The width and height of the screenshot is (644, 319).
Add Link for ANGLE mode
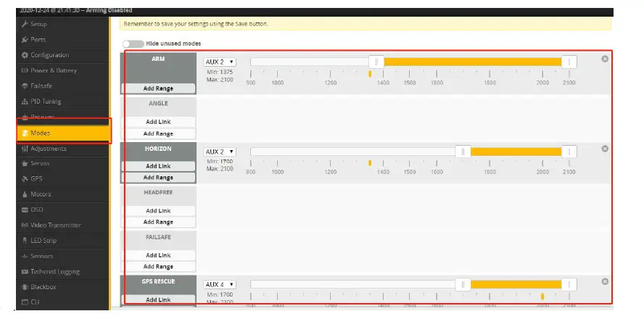click(158, 122)
